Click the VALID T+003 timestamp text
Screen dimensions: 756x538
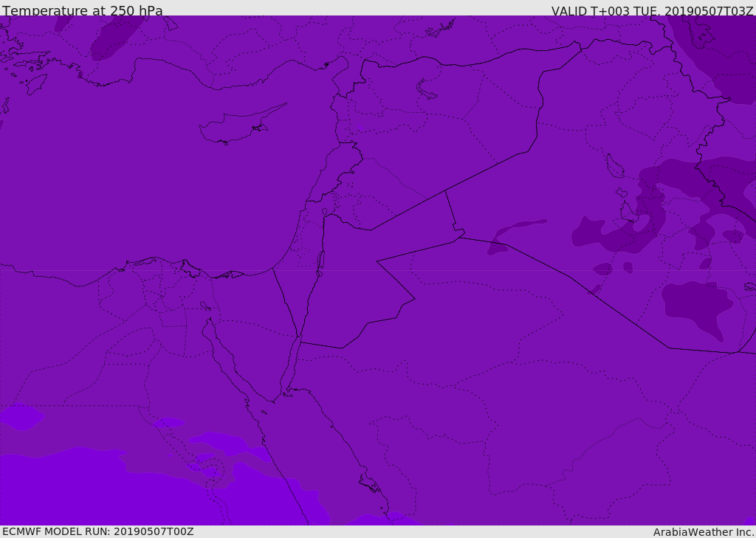coord(652,11)
